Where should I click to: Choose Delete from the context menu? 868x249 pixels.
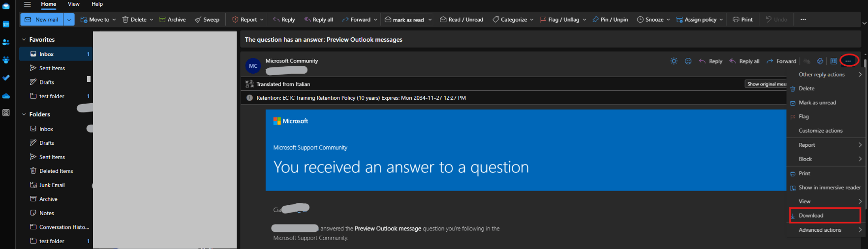pos(826,88)
